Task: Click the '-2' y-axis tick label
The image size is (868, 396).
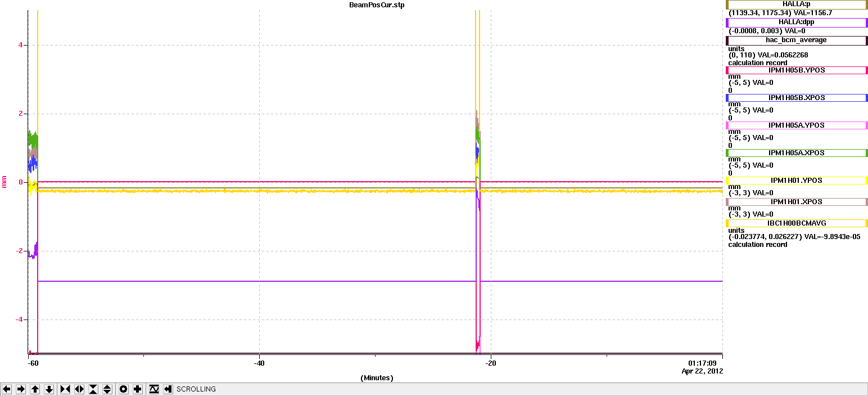Action: click(x=19, y=251)
